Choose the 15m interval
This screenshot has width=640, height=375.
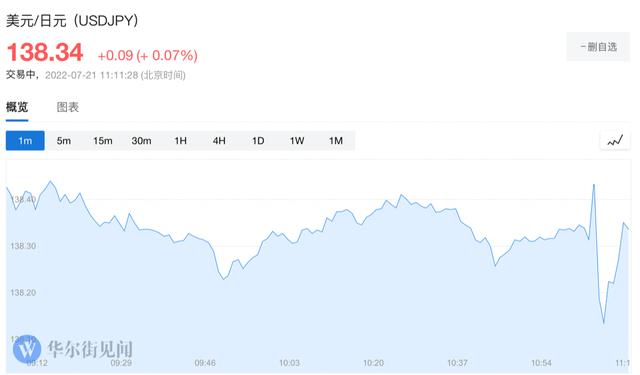click(x=102, y=141)
